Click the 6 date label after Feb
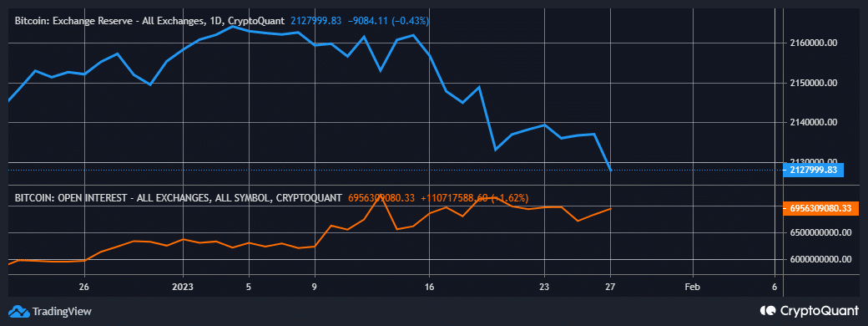This screenshot has height=326, width=868. pyautogui.click(x=775, y=287)
